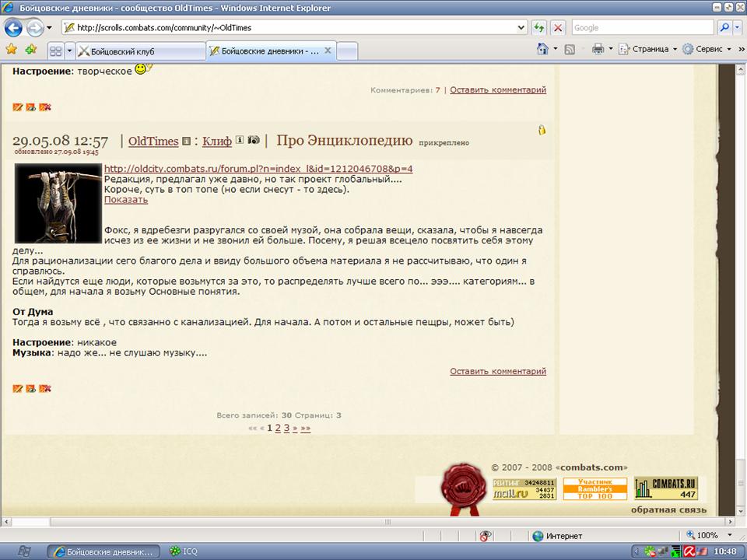Click the Про Энциклопедию post title
This screenshot has width=747, height=560.
pyautogui.click(x=345, y=141)
